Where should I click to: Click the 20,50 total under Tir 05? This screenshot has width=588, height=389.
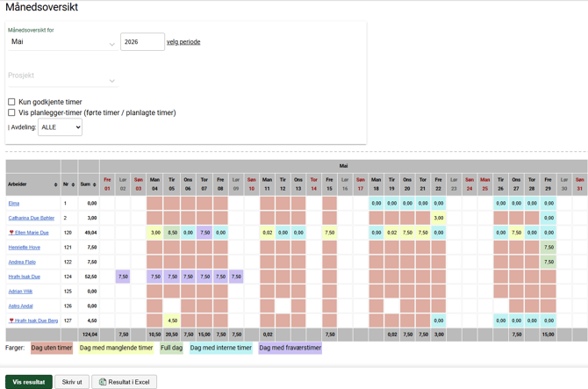172,335
